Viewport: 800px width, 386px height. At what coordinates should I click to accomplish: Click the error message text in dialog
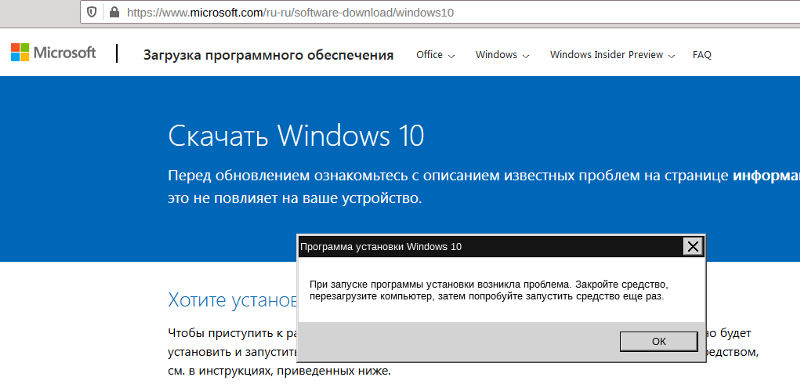pos(489,290)
